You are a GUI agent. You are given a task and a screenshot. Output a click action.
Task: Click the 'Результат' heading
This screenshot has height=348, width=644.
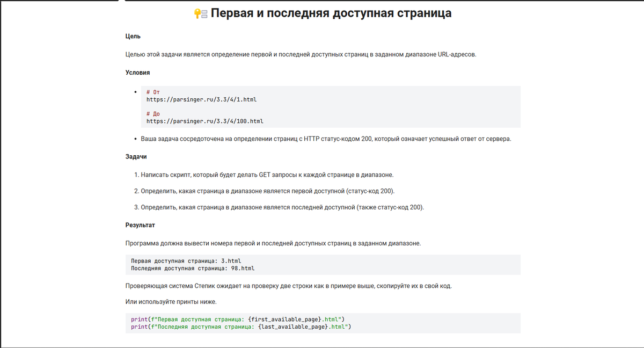(140, 225)
